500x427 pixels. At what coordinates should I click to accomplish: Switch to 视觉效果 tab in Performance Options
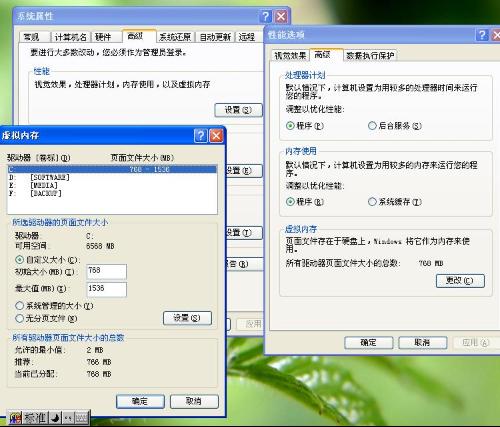[x=290, y=56]
